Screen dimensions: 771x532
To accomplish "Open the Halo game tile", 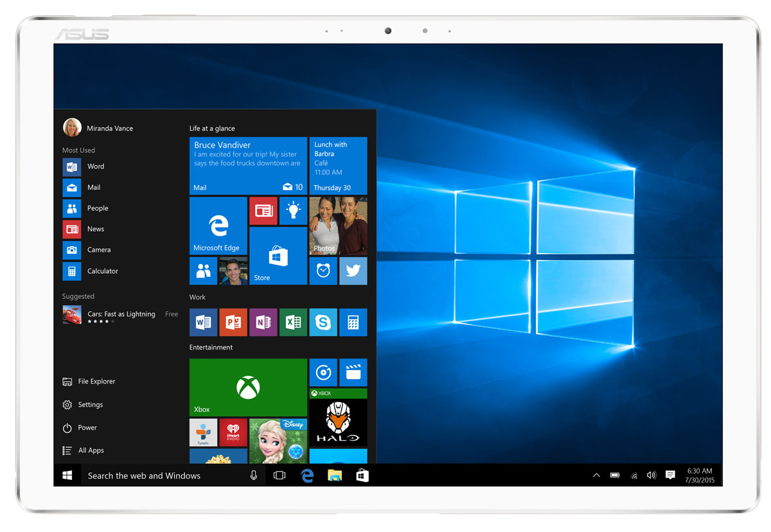I will [338, 418].
